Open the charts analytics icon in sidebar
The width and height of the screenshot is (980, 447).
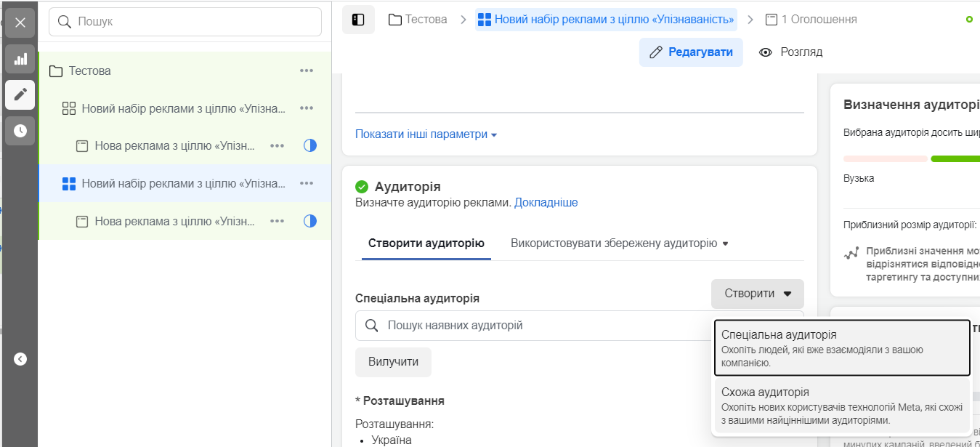20,59
